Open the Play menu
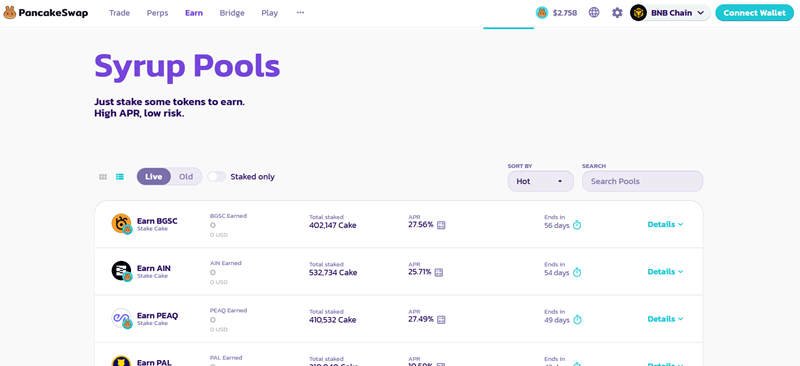Viewport: 800px width, 366px height. [269, 13]
